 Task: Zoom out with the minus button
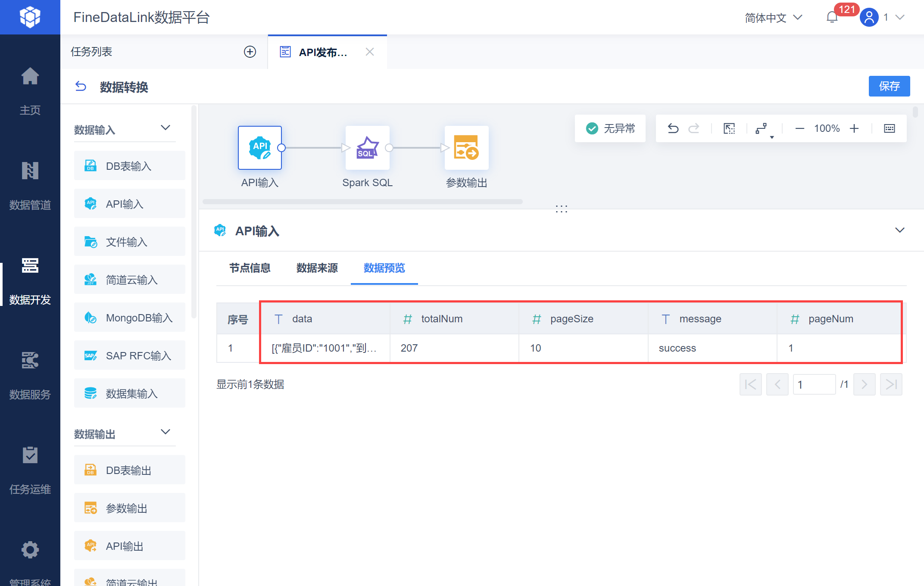(799, 128)
